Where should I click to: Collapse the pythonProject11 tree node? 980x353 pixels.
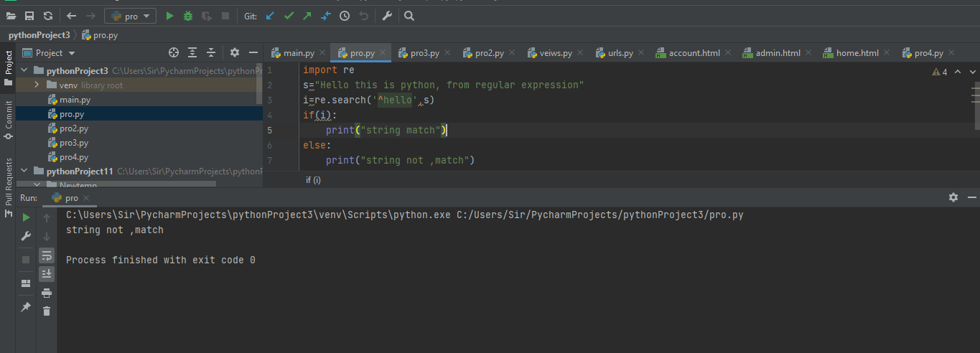(23, 171)
